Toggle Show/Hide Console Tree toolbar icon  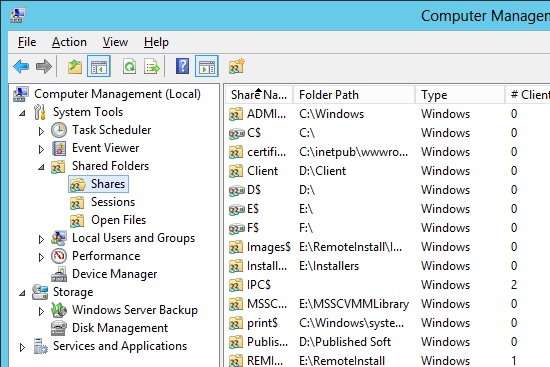coord(99,66)
